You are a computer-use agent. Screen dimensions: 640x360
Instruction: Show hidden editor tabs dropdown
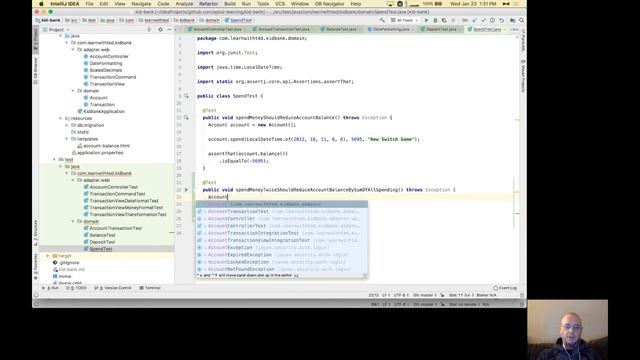pos(514,29)
